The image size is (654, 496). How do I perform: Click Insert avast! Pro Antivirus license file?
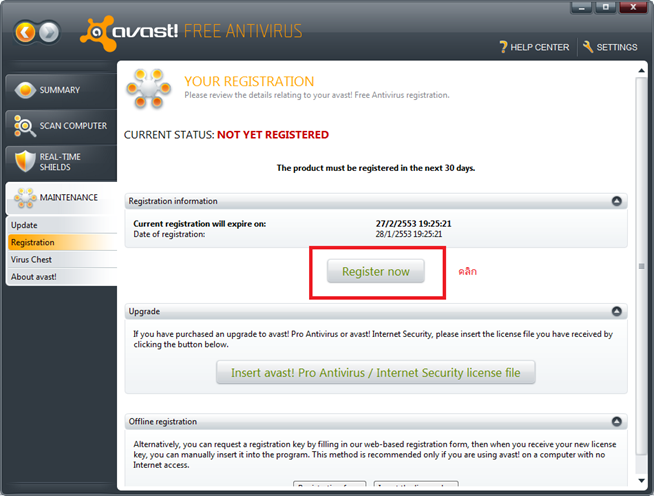(375, 373)
